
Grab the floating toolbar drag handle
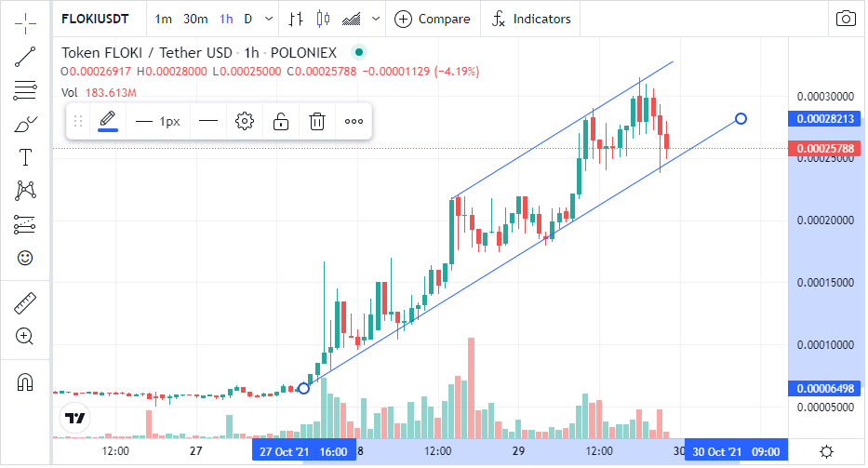pyautogui.click(x=78, y=121)
